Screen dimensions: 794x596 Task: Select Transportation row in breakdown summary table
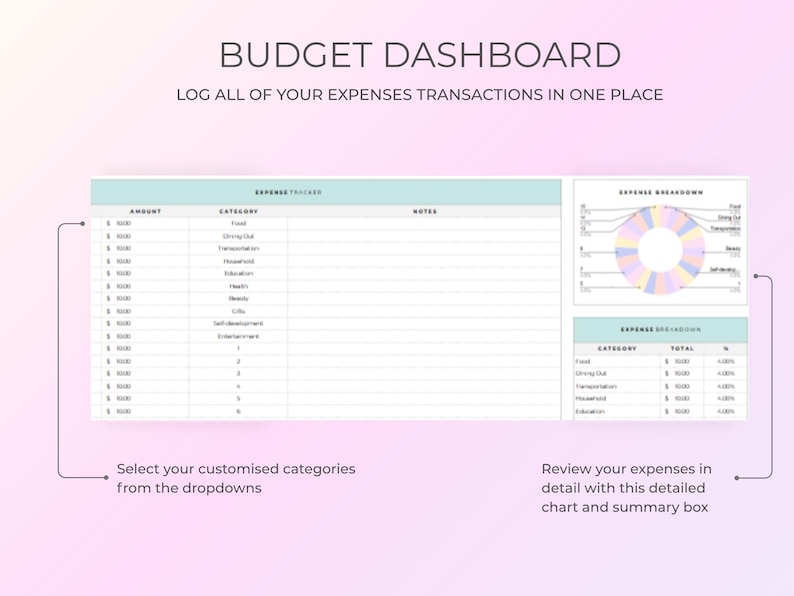click(x=660, y=386)
